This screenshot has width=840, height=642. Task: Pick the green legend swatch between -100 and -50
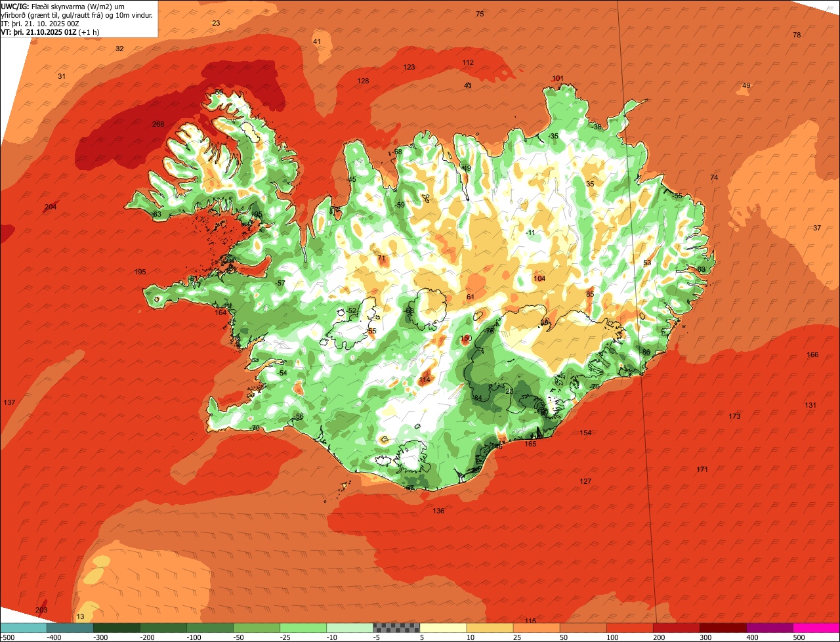(x=209, y=628)
